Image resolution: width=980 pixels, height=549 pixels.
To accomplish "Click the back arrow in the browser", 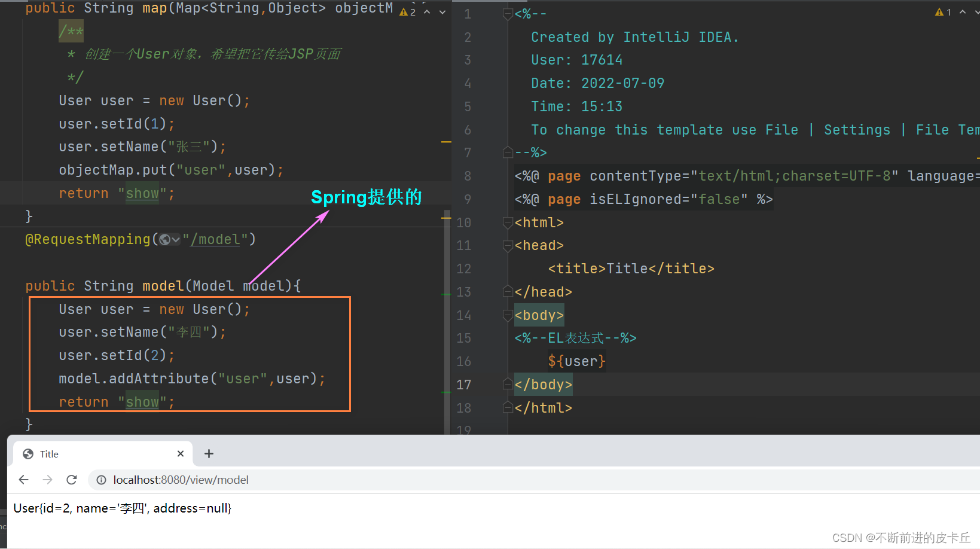I will coord(23,480).
